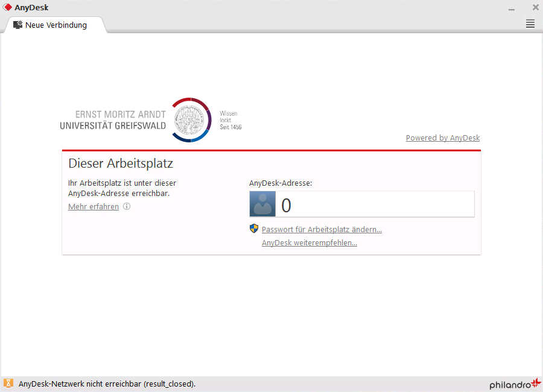Select the Neue Verbindung tab
Screen dimensions: 543x392
[56, 25]
